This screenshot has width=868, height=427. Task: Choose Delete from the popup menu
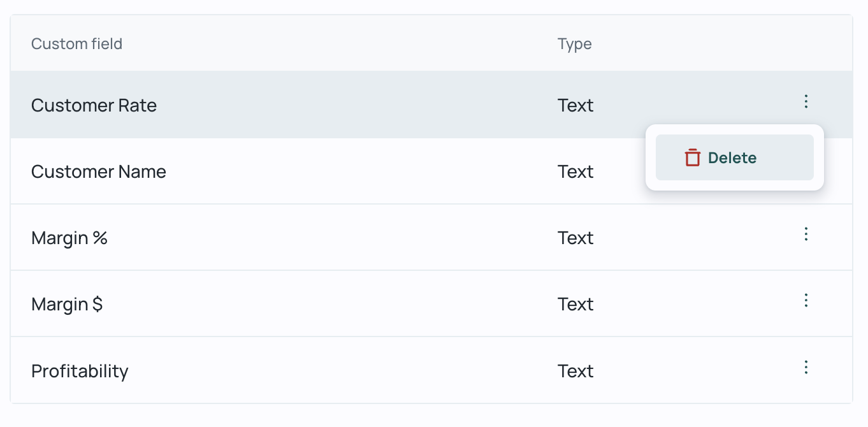coord(735,157)
